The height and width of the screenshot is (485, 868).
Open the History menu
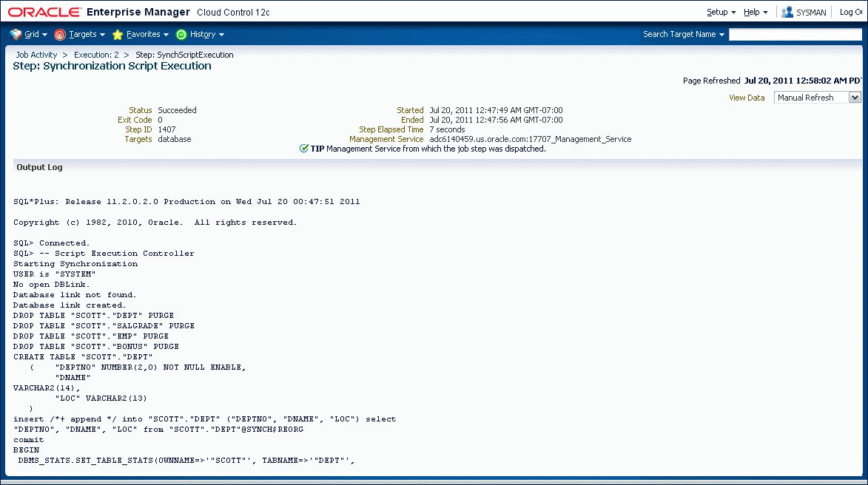(207, 34)
